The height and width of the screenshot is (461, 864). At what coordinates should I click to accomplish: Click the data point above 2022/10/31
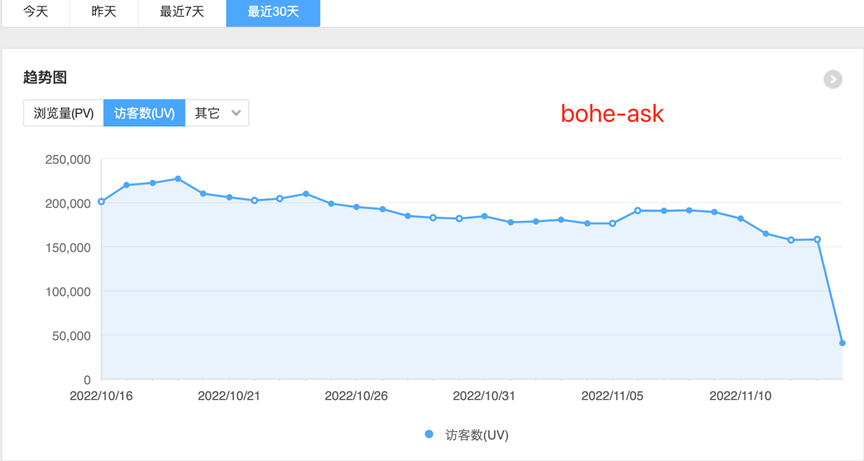[485, 216]
